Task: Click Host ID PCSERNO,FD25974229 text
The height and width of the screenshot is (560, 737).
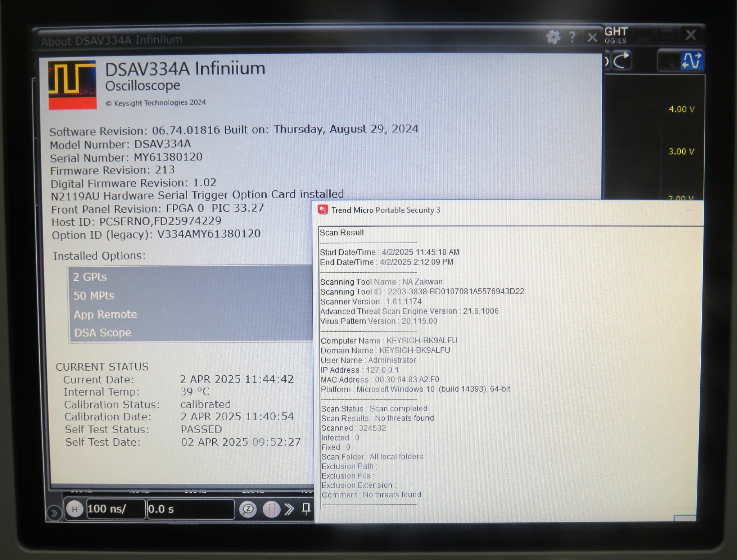Action: coord(136,221)
